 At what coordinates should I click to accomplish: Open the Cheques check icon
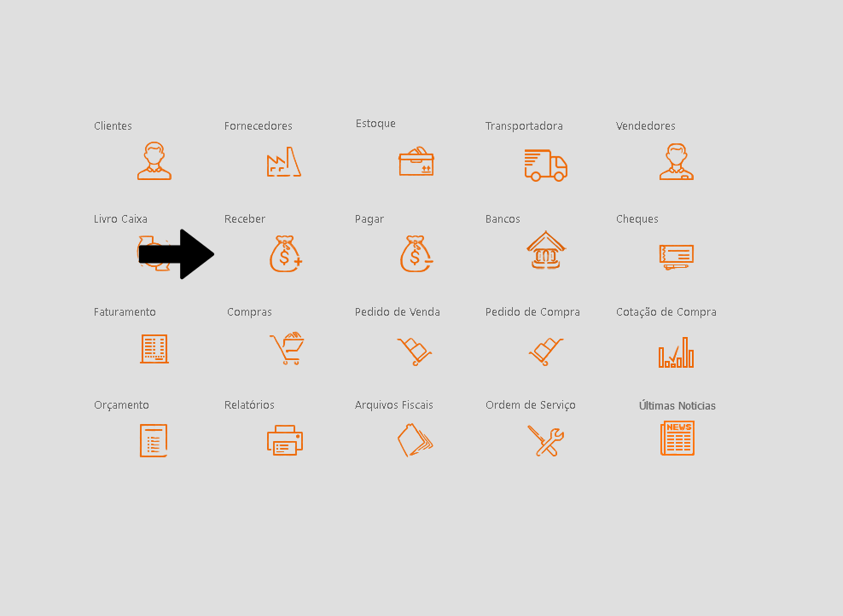[x=677, y=257]
